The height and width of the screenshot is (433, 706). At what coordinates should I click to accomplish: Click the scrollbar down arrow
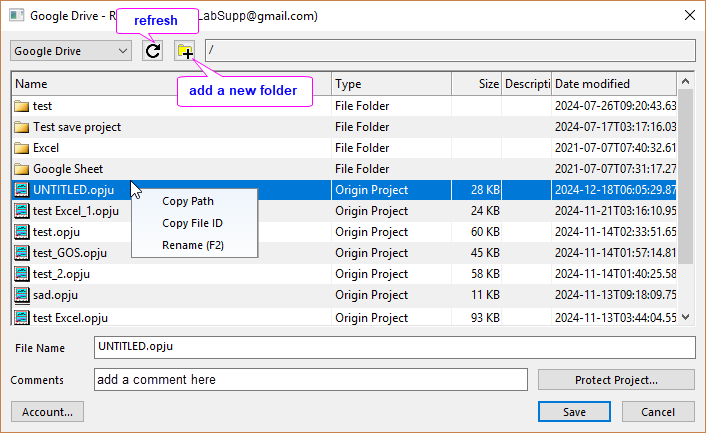(x=686, y=317)
